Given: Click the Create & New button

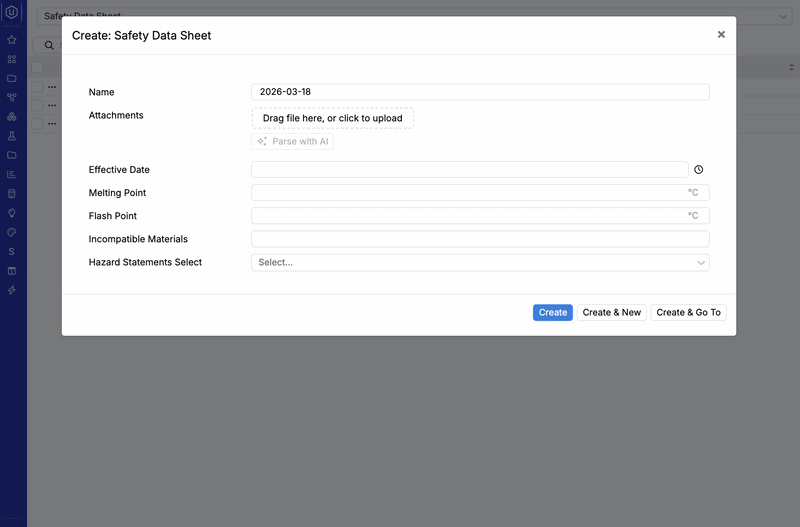Looking at the screenshot, I should click(612, 313).
